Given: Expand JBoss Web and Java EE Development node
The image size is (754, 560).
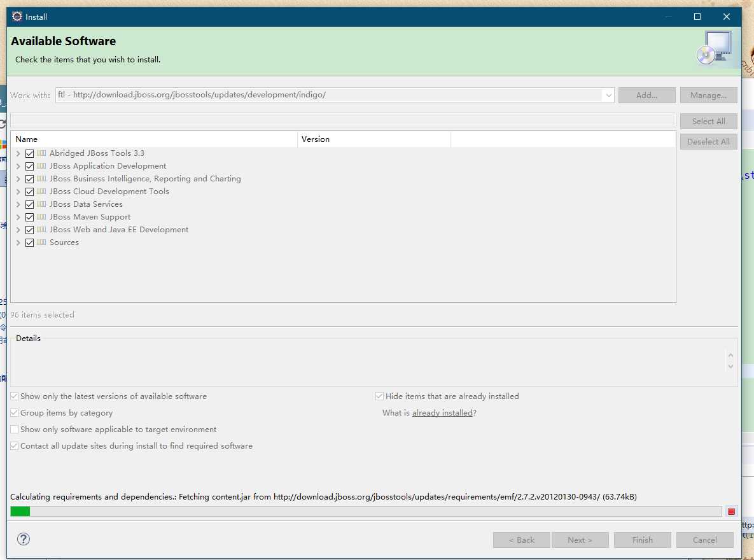Looking at the screenshot, I should pos(18,230).
